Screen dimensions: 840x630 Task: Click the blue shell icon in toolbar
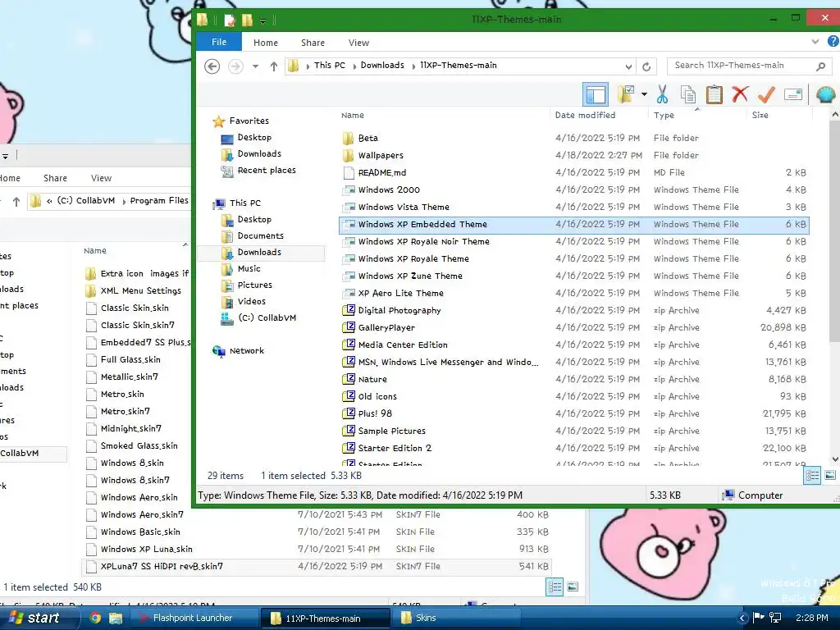click(x=825, y=94)
